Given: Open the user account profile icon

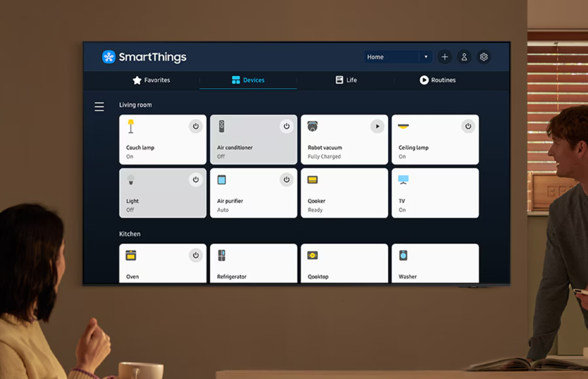Looking at the screenshot, I should click(x=464, y=57).
